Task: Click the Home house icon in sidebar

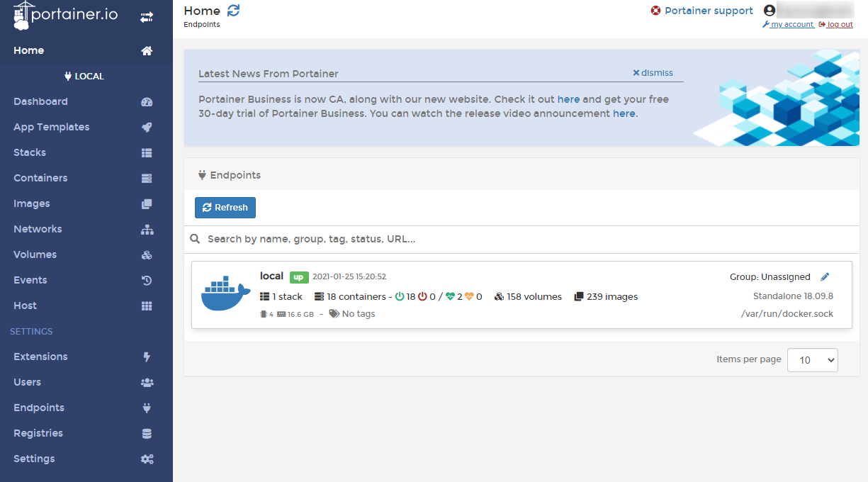Action: tap(147, 51)
